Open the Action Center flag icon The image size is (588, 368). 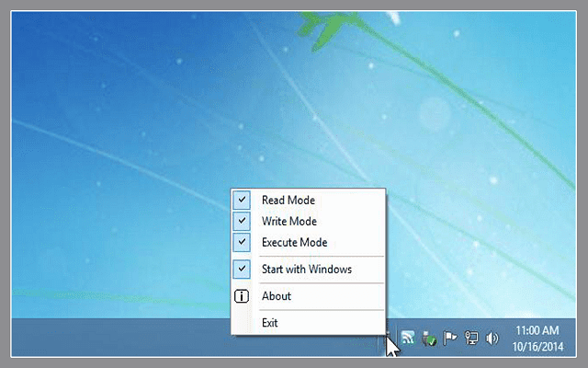(x=450, y=338)
